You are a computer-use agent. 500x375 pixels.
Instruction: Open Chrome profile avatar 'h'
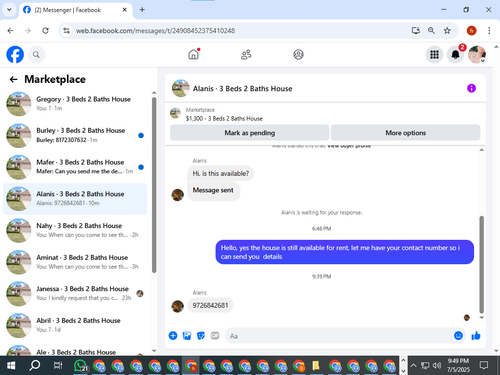(471, 31)
